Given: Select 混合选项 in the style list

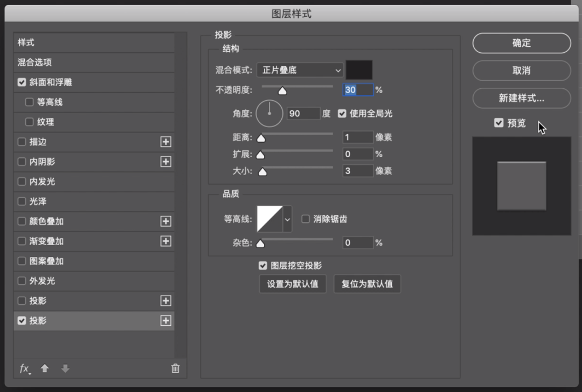Looking at the screenshot, I should point(34,62).
